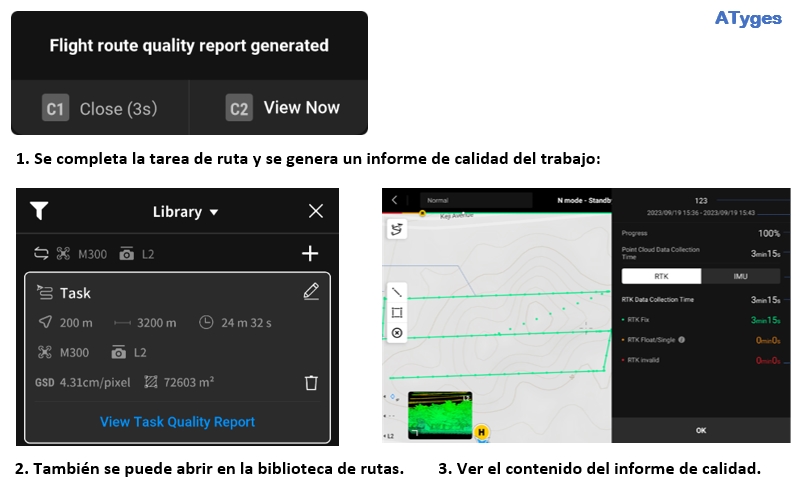Screen dimensions: 808x485
Task: Click the Normal status field
Action: click(x=476, y=200)
